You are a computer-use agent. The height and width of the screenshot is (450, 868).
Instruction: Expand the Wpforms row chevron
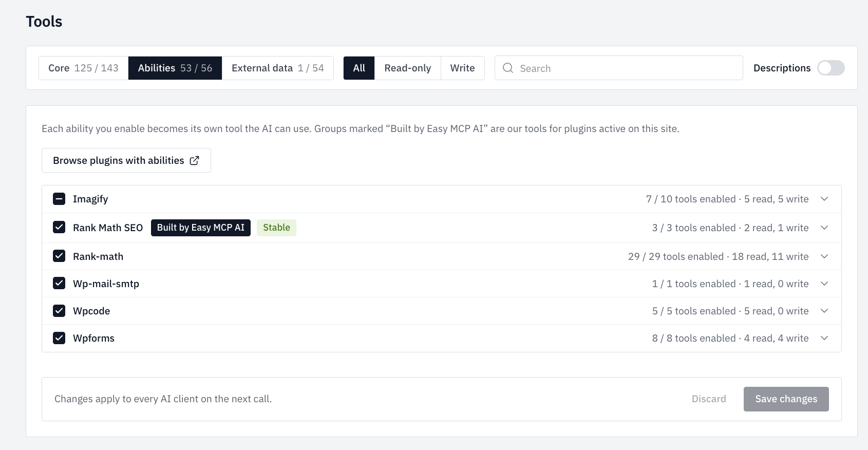[x=824, y=338]
